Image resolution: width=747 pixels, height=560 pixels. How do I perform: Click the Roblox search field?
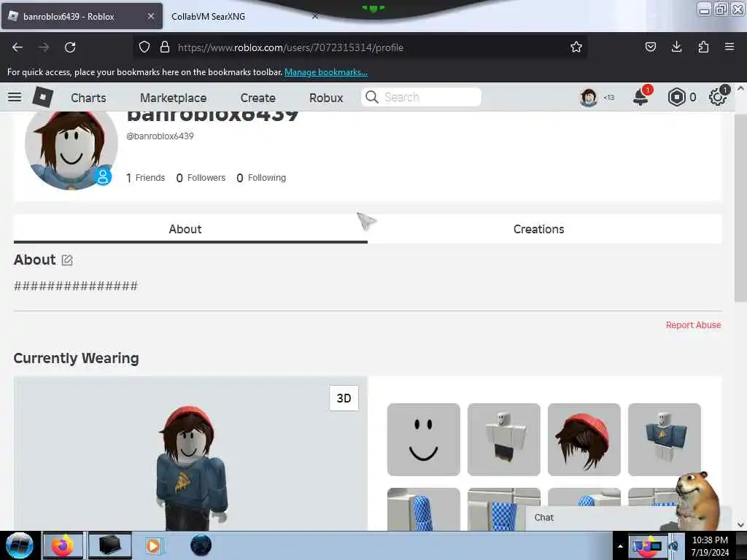[421, 97]
